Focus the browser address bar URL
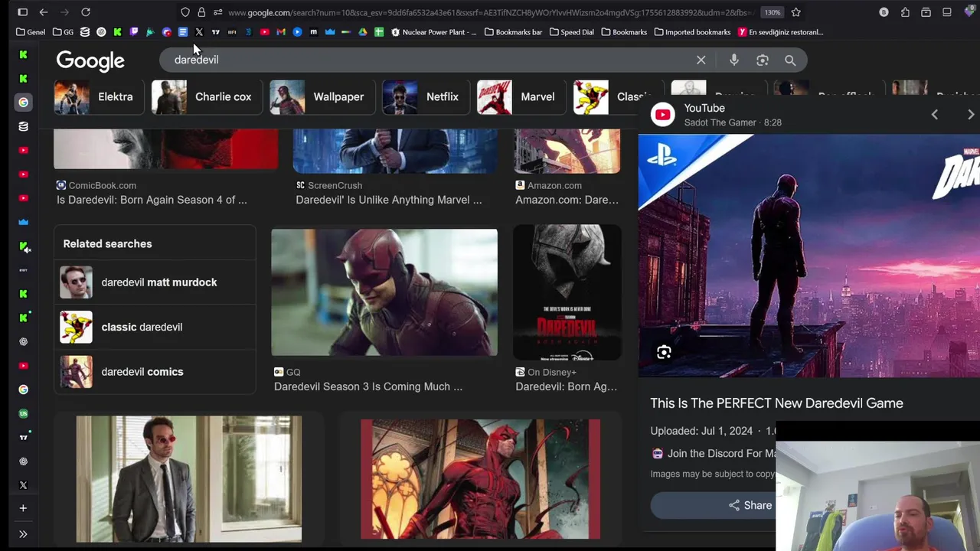The width and height of the screenshot is (980, 551). tap(490, 12)
